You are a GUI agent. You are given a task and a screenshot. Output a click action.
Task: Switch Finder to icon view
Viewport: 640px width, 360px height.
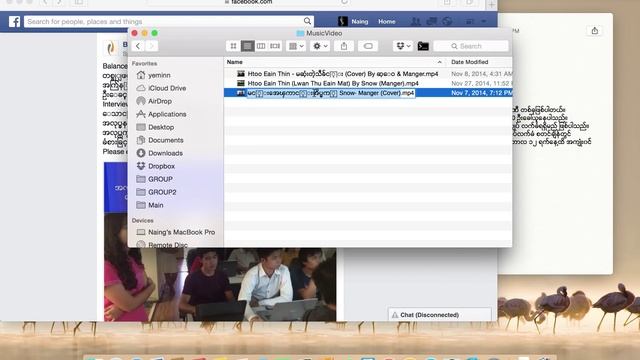coord(233,46)
